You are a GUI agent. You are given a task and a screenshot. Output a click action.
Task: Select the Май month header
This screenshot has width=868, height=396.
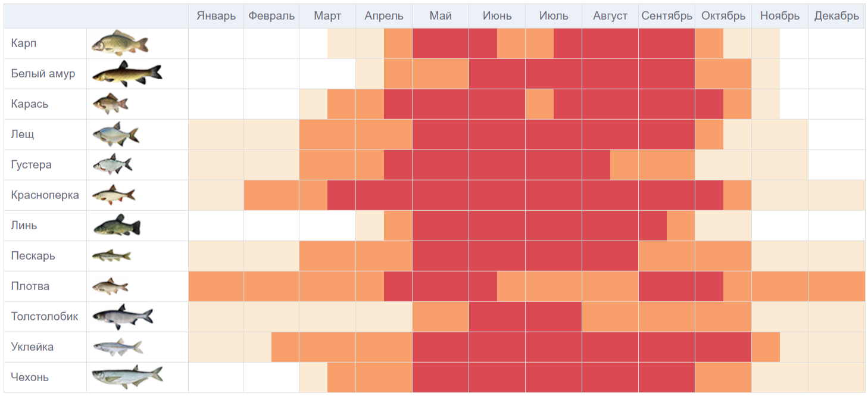point(441,16)
